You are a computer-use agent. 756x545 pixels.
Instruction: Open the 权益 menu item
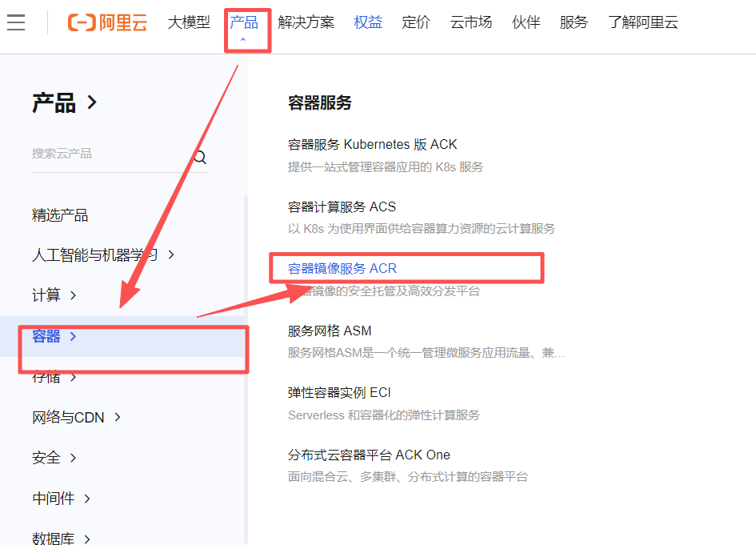point(368,22)
